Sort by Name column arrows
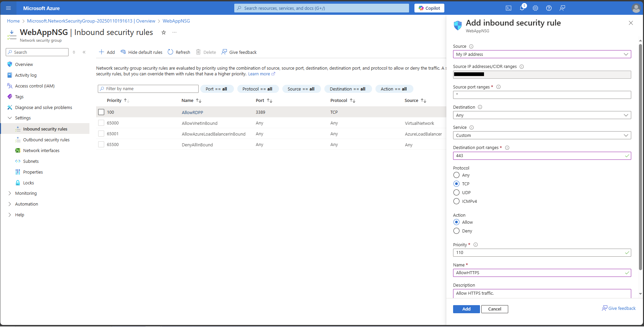644x327 pixels. point(199,101)
